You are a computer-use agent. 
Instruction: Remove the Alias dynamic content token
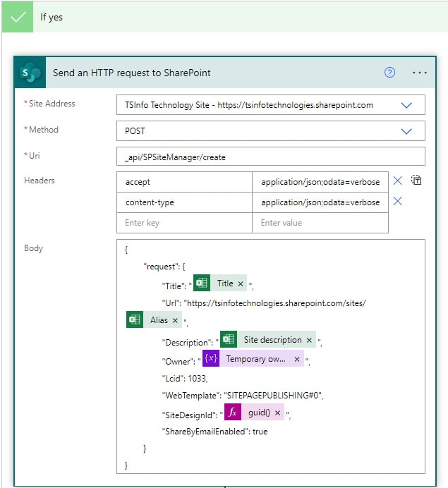[x=175, y=320]
